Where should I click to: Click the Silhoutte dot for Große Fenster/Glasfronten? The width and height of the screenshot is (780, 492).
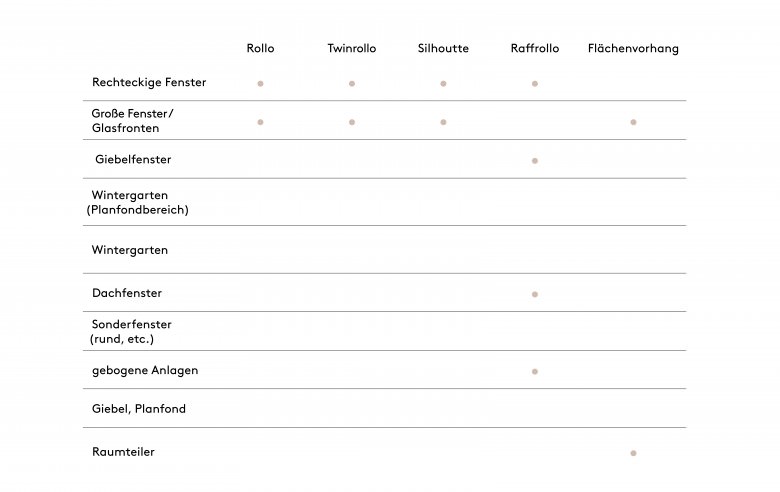coord(443,122)
